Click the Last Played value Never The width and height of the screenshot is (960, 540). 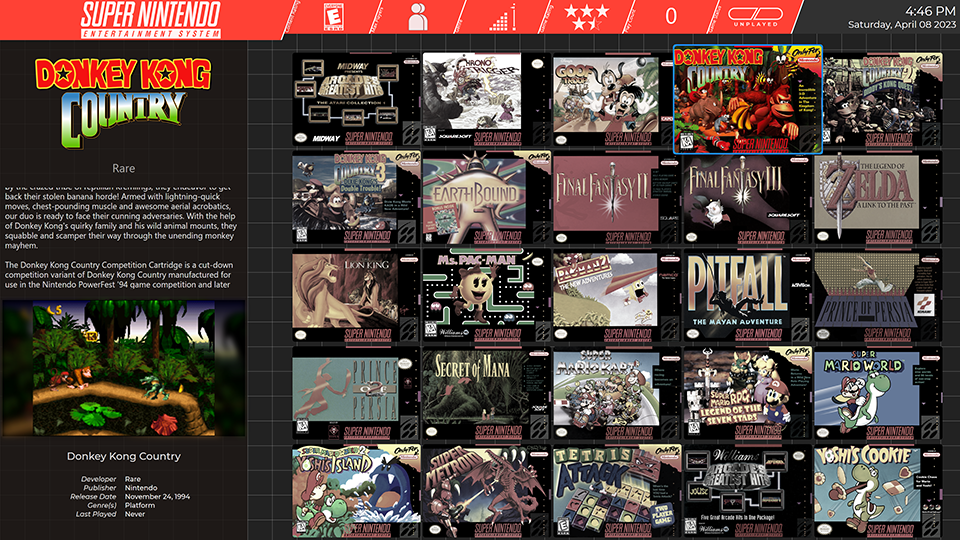(x=135, y=514)
